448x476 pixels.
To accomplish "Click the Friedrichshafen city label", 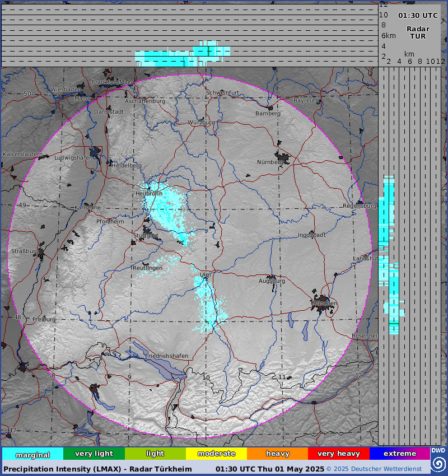I will pyautogui.click(x=166, y=356).
